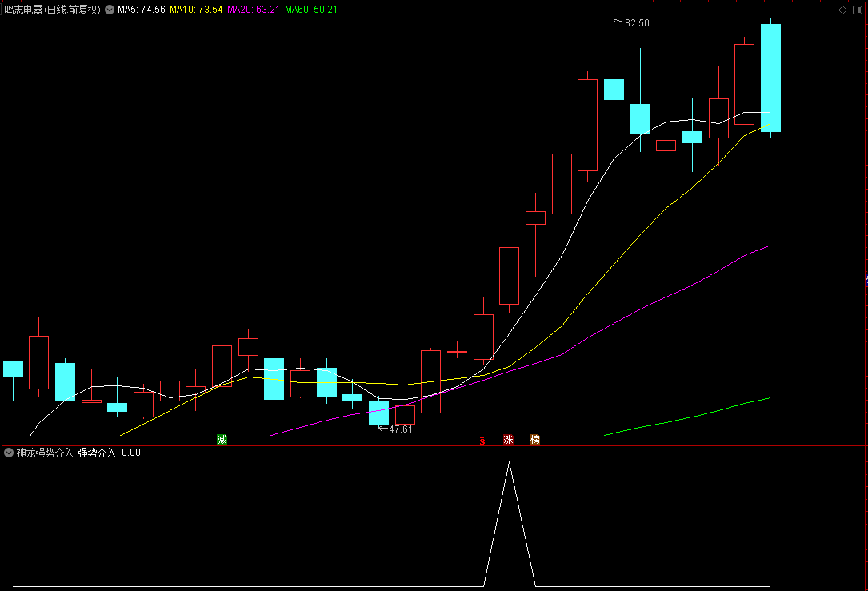Toggle the side panel icon at the chart's top right
Image resolution: width=868 pixels, height=591 pixels.
click(858, 10)
